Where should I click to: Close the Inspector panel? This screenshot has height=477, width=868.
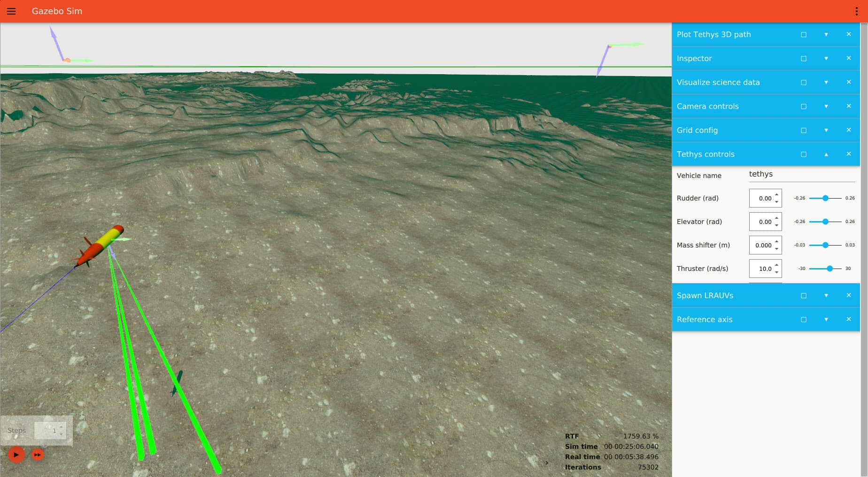pyautogui.click(x=849, y=58)
